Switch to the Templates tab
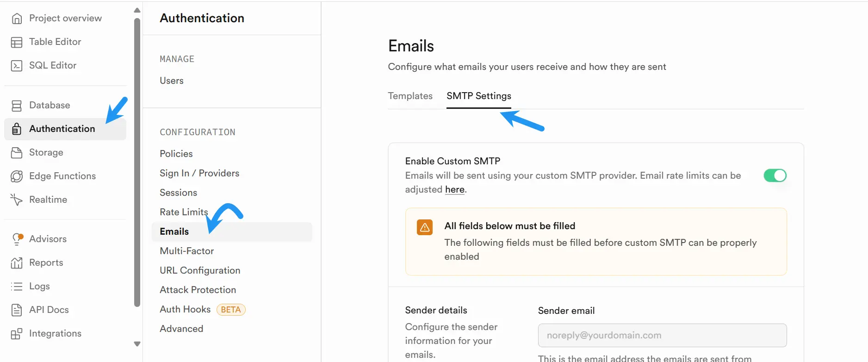868x362 pixels. (x=410, y=96)
